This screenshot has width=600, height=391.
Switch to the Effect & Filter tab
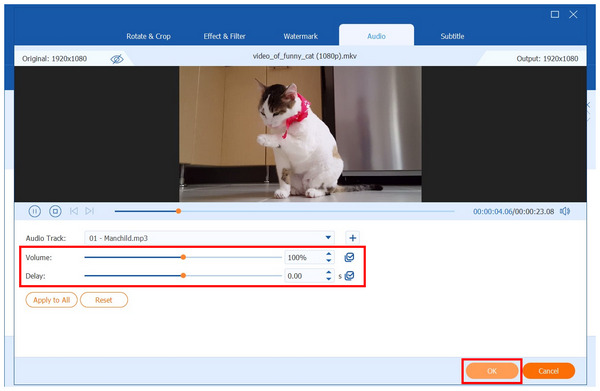coord(224,36)
